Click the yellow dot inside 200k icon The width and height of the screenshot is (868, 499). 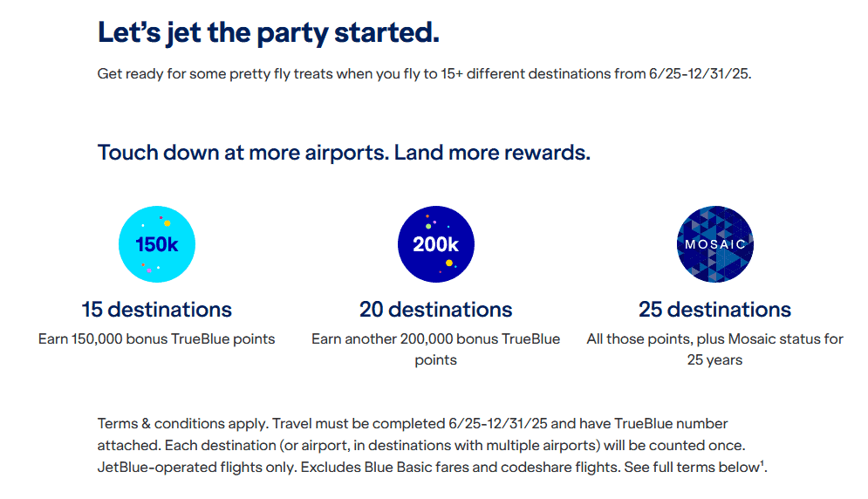[x=449, y=263]
